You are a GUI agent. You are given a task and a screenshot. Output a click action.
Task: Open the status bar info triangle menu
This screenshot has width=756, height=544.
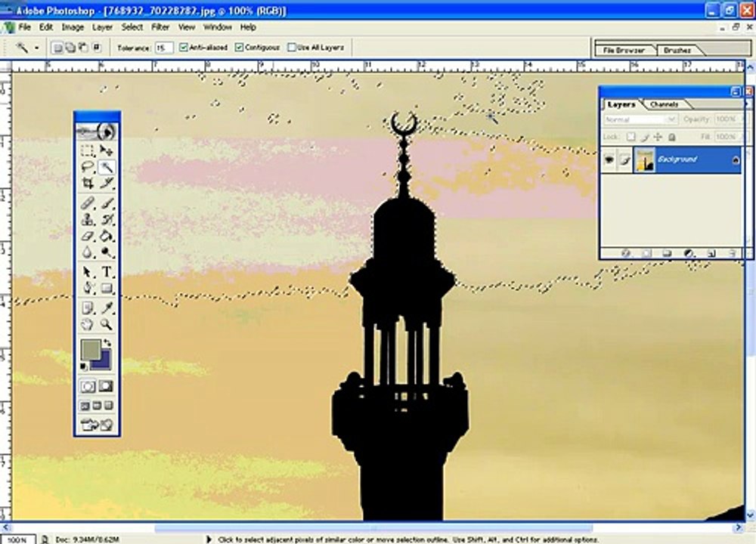209,539
